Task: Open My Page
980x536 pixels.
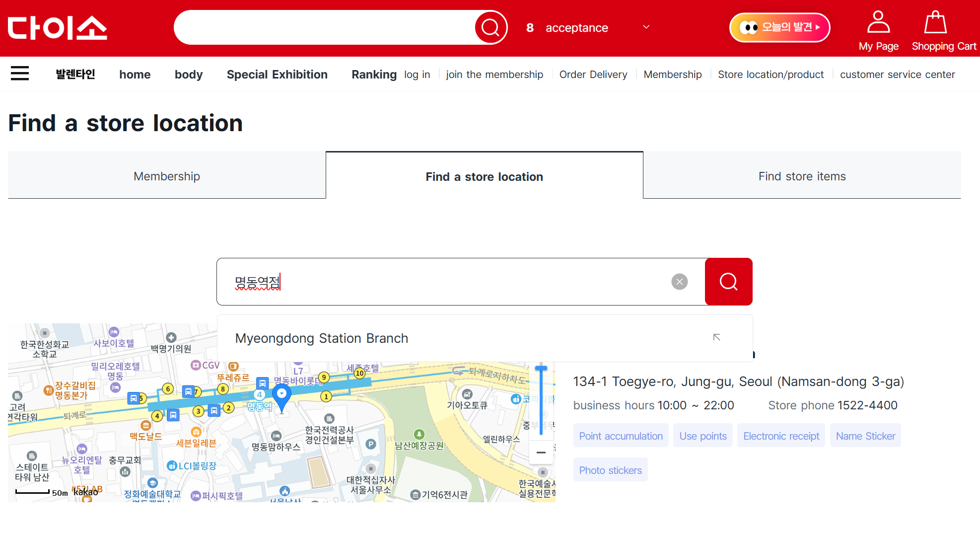Action: tap(878, 30)
